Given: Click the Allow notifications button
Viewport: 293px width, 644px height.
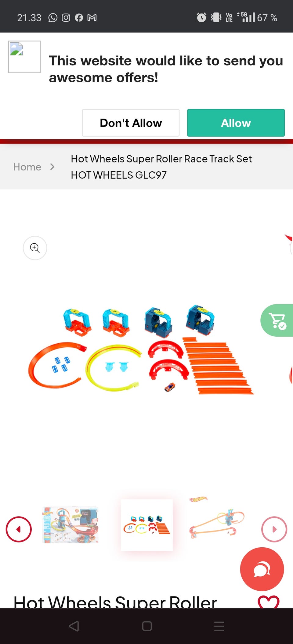Looking at the screenshot, I should (x=236, y=123).
